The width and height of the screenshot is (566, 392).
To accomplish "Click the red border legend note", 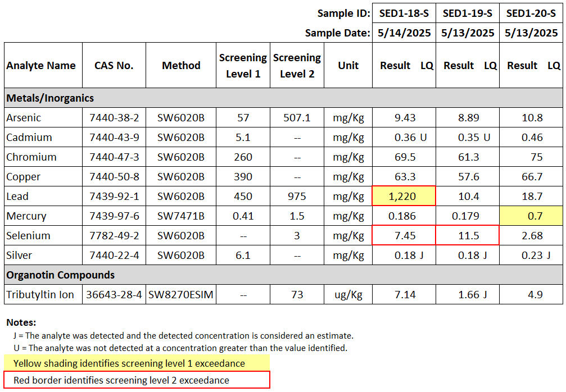I will click(x=123, y=380).
